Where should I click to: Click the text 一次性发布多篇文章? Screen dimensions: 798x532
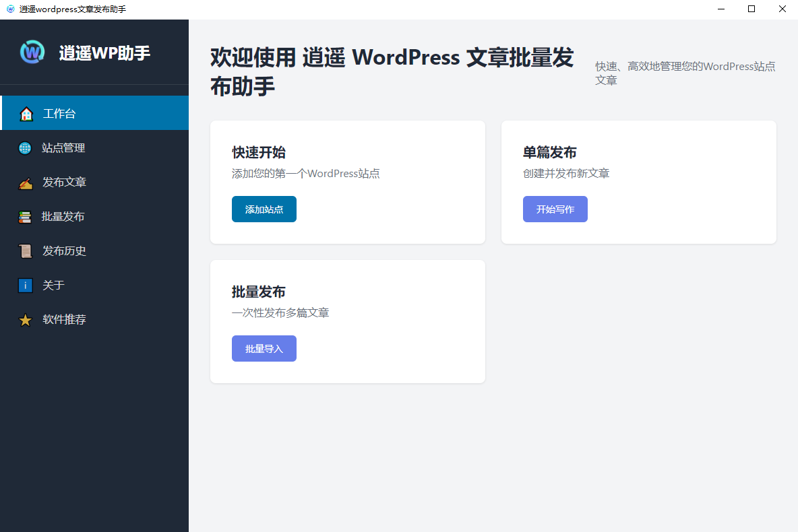tap(280, 312)
